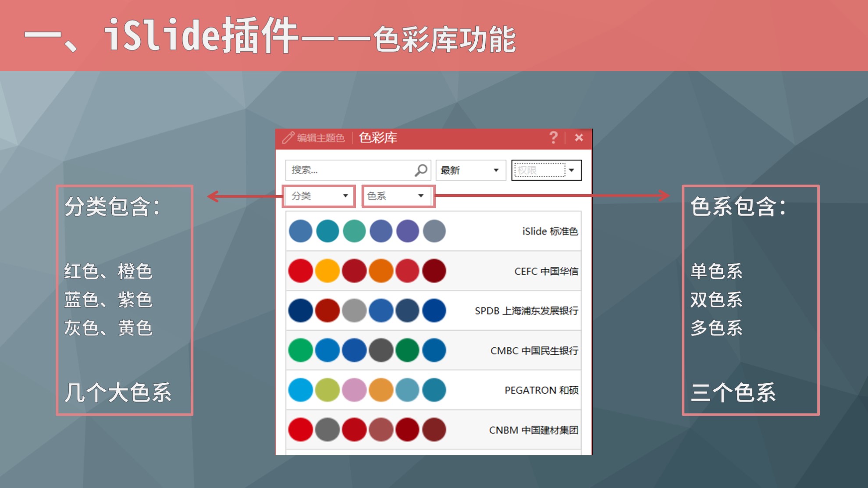Click the search magnifier icon
868x488 pixels.
coord(421,171)
